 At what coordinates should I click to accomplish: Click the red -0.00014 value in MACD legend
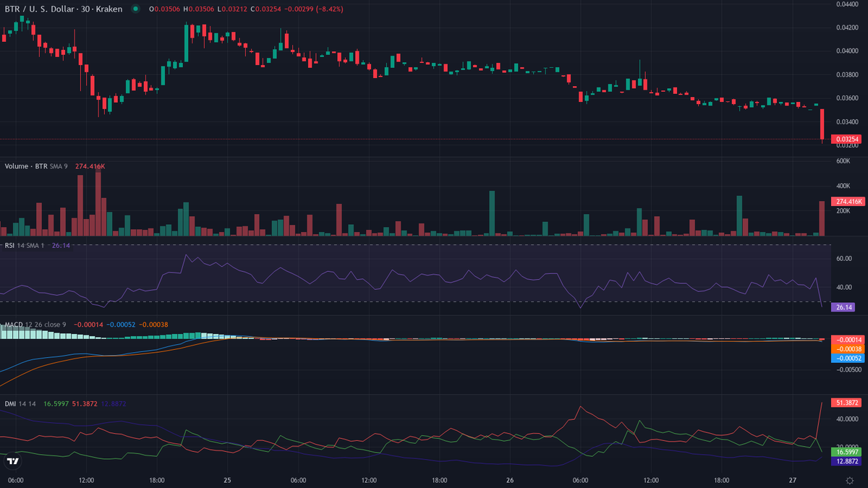click(x=88, y=325)
